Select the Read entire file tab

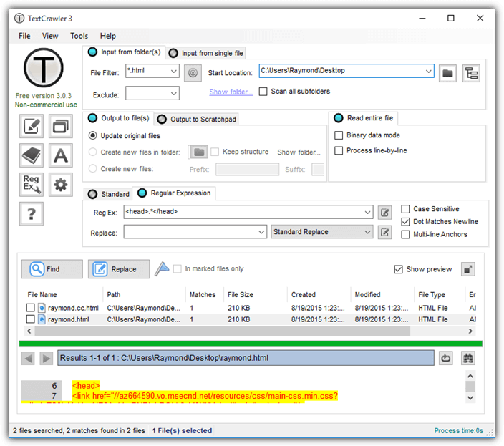tap(363, 118)
